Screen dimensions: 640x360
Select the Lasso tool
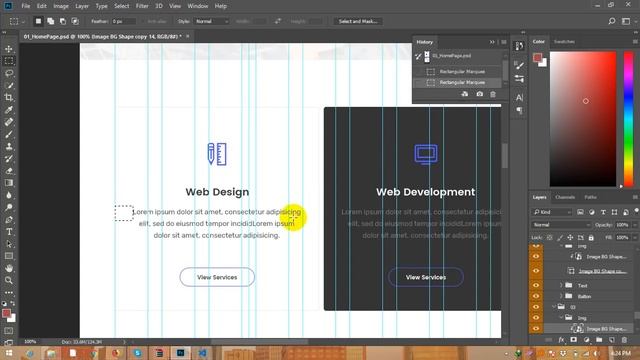coord(9,73)
